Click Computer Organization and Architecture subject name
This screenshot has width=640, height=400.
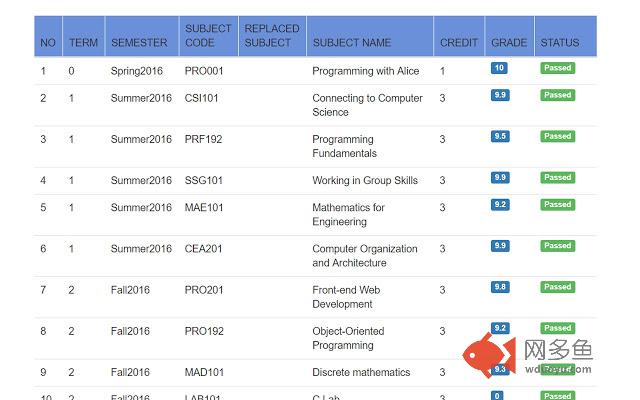click(364, 256)
